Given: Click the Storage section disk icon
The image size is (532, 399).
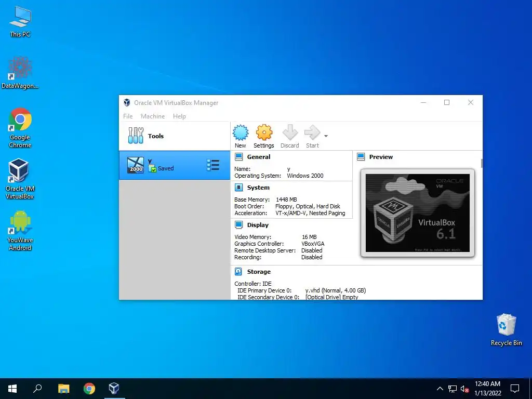Looking at the screenshot, I should pyautogui.click(x=238, y=271).
